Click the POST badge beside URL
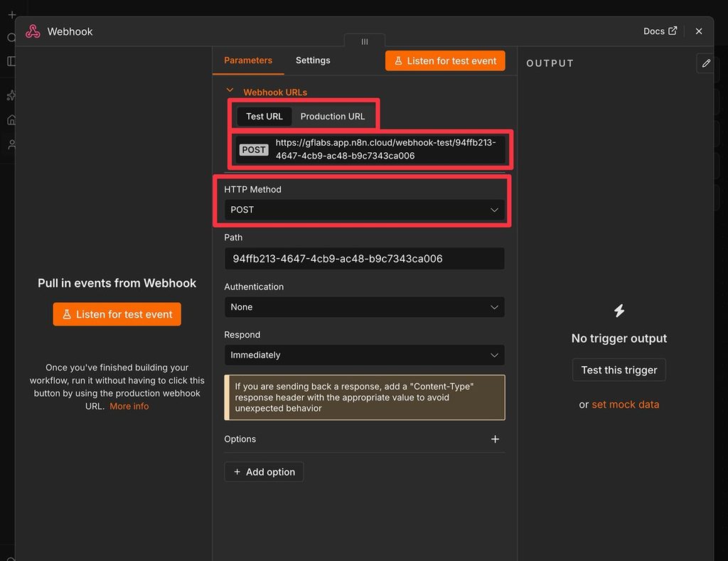The height and width of the screenshot is (561, 728). pos(254,149)
